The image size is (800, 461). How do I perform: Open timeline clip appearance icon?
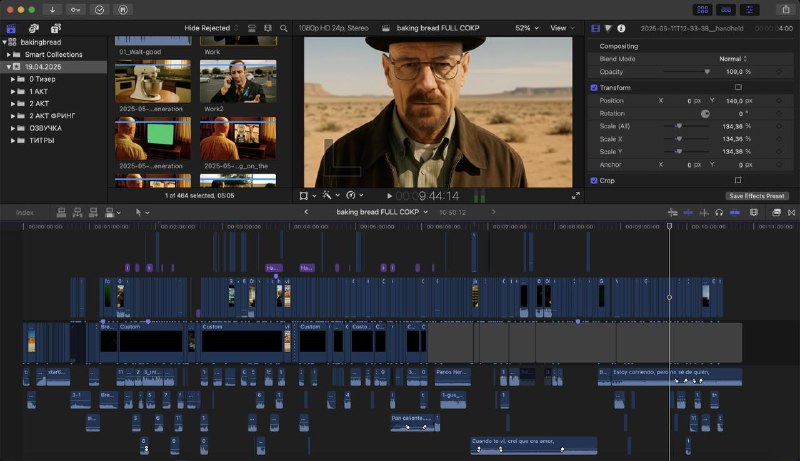754,212
